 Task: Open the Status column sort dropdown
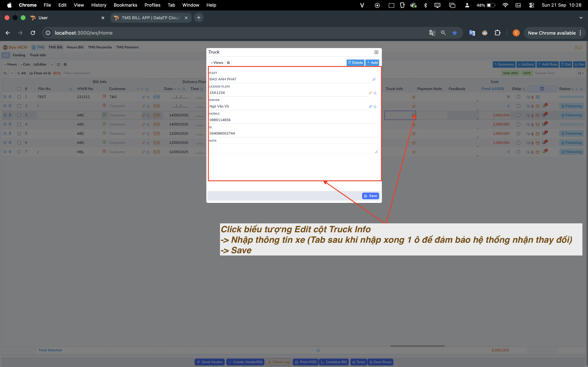572,89
